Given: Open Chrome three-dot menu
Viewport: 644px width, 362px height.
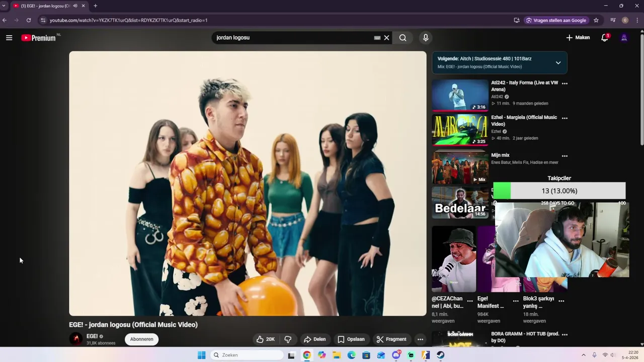Looking at the screenshot, I should point(637,20).
